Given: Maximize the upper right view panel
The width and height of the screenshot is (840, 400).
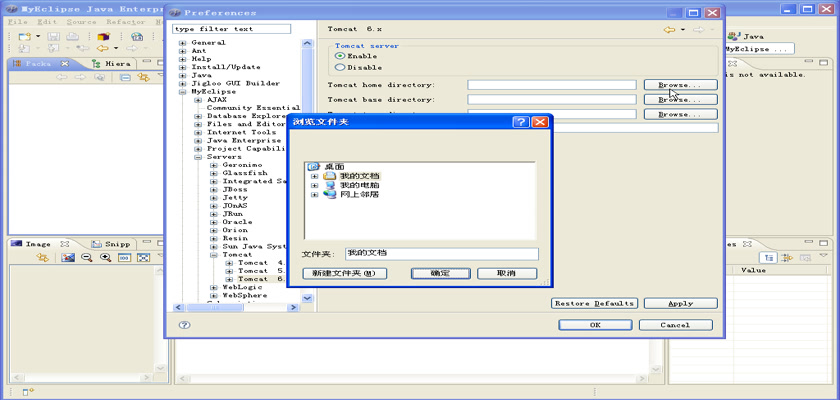Looking at the screenshot, I should [x=822, y=63].
